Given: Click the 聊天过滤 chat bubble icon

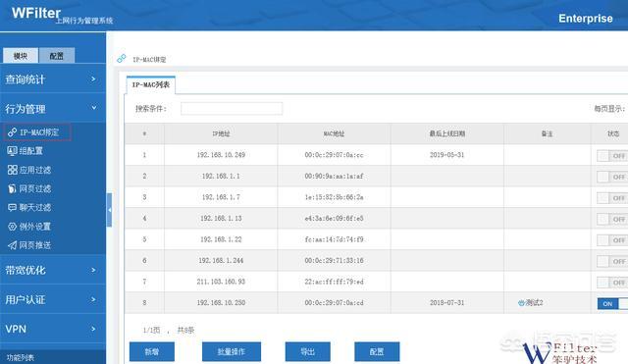Looking at the screenshot, I should pos(13,207).
